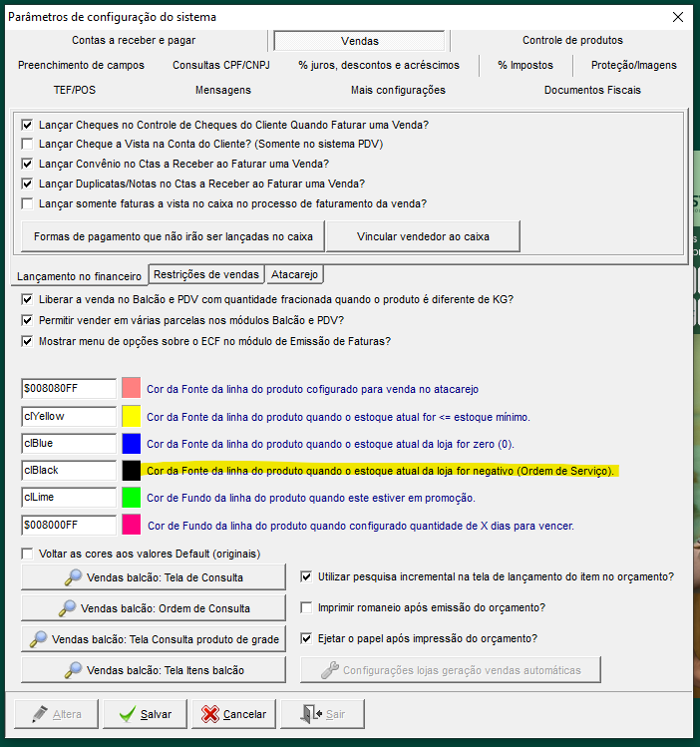Click the pencil icon on Altera button

click(38, 714)
